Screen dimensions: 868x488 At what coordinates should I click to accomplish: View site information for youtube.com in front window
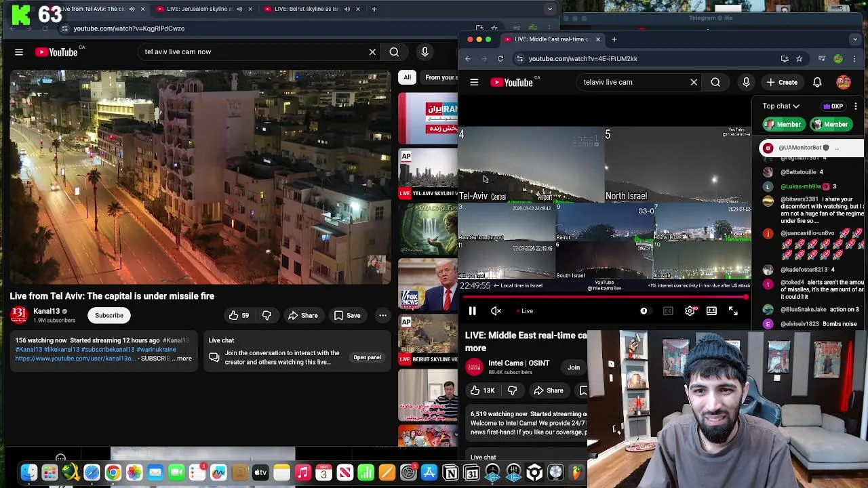pyautogui.click(x=520, y=58)
